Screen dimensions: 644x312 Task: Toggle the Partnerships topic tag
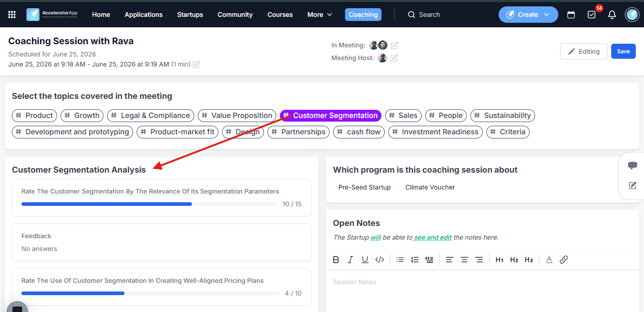point(299,132)
